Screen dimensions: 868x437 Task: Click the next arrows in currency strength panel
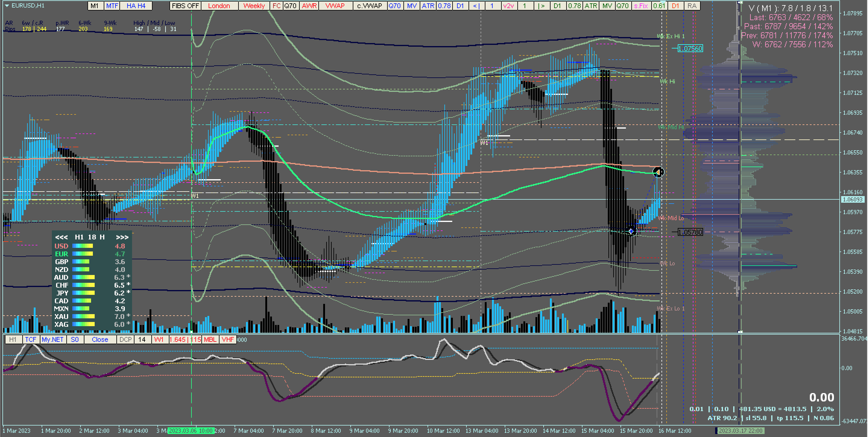pos(122,237)
